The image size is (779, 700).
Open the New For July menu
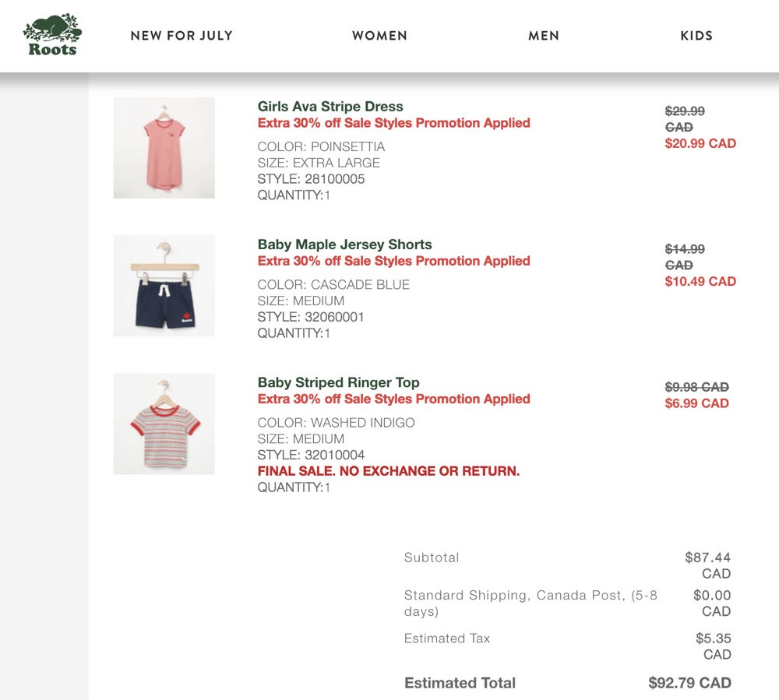182,36
